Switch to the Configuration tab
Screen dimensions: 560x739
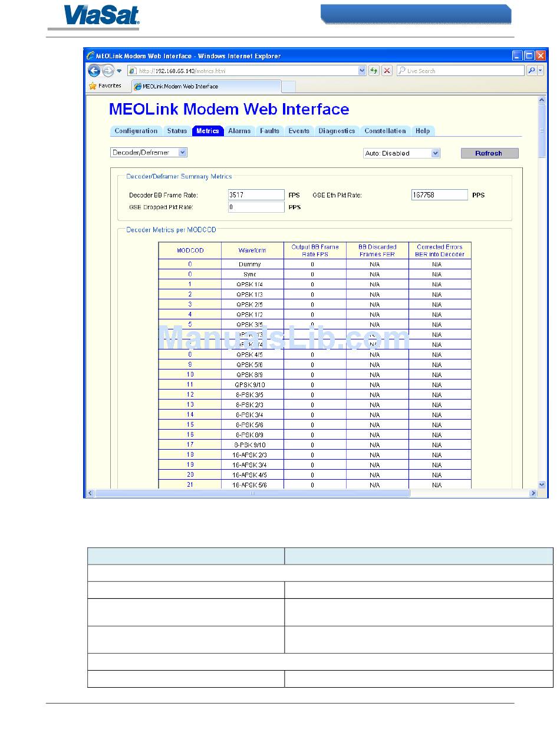[136, 131]
